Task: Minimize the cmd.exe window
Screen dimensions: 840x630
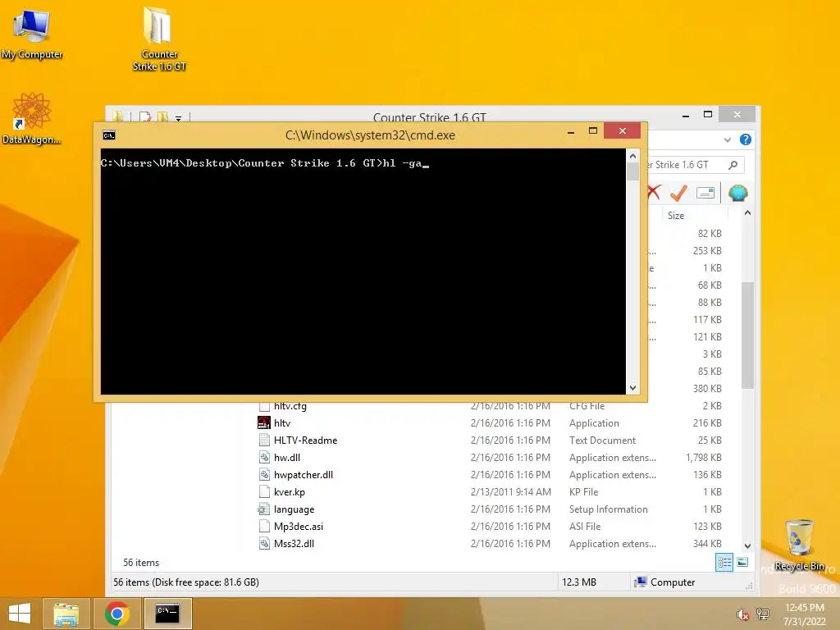Action: [571, 131]
